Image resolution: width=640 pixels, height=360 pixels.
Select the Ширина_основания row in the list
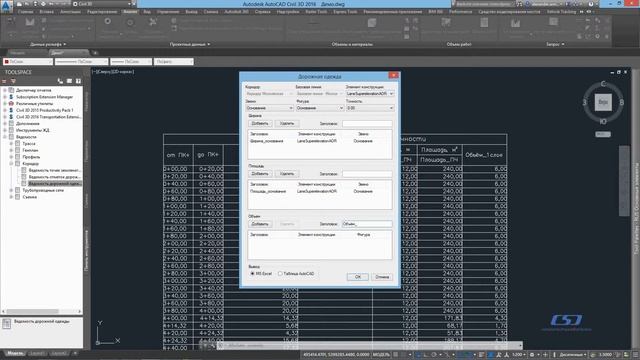tap(320, 141)
